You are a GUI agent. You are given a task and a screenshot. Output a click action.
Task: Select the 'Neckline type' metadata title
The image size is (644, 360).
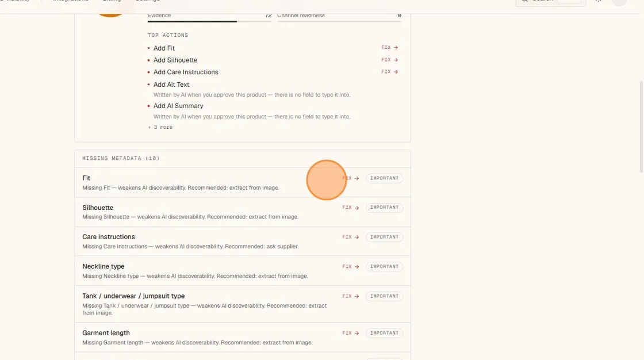coord(103,266)
